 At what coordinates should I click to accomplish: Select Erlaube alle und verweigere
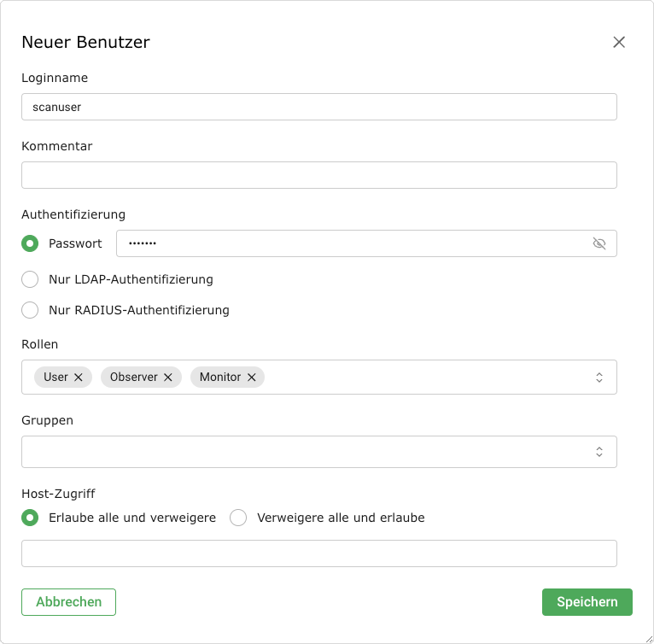(30, 518)
